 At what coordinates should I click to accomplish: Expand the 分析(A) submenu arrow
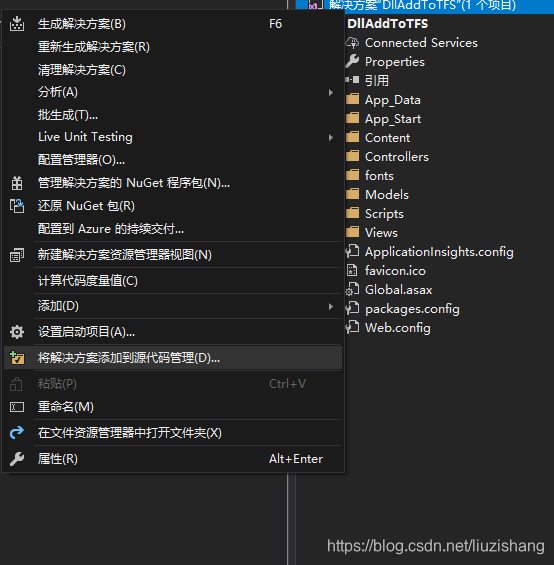[x=331, y=93]
